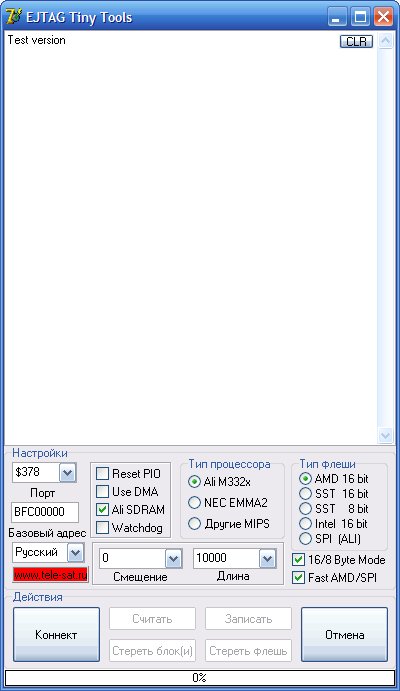The width and height of the screenshot is (400, 691).
Task: Click the Отмена button
Action: [x=344, y=635]
